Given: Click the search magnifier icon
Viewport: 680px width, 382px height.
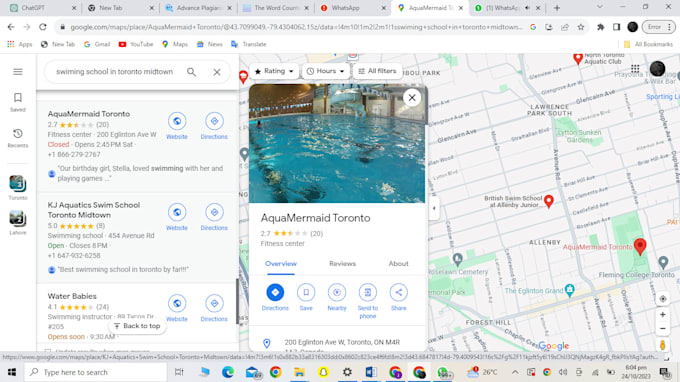Looking at the screenshot, I should click(191, 72).
